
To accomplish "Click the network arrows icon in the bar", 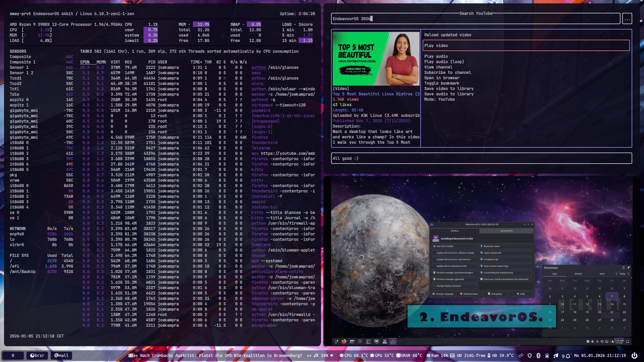I will pos(521,356).
